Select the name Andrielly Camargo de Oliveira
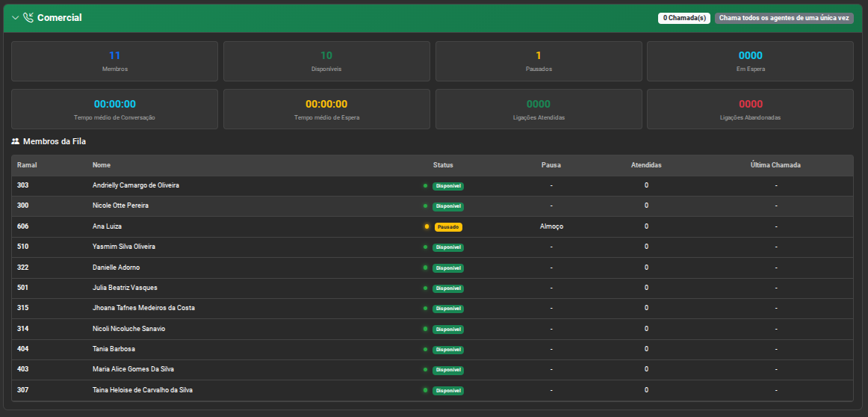The width and height of the screenshot is (868, 417). (x=136, y=185)
